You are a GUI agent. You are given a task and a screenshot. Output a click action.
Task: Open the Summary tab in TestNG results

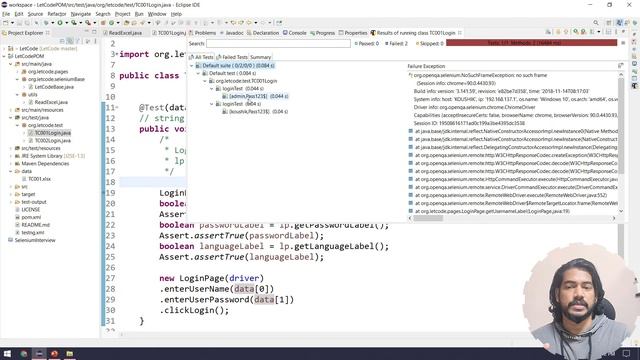(x=260, y=57)
